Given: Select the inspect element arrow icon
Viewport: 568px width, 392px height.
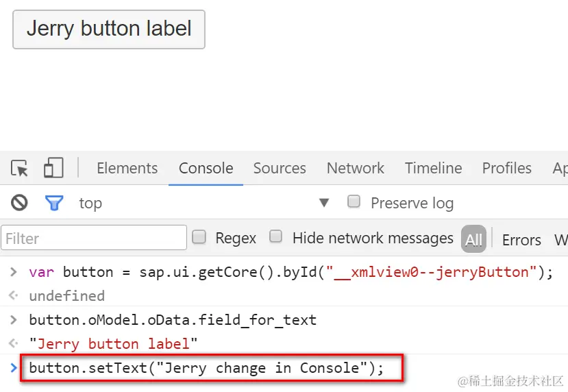Looking at the screenshot, I should pos(20,168).
